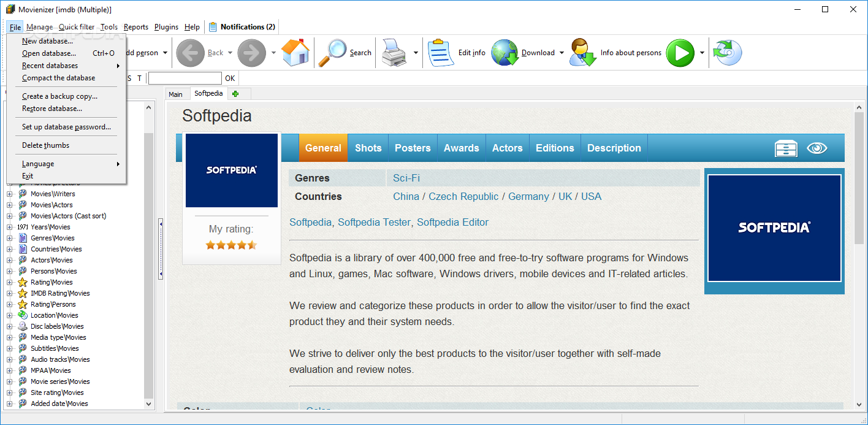Click the Added date\Movies film icon
The height and width of the screenshot is (425, 868).
(x=23, y=404)
